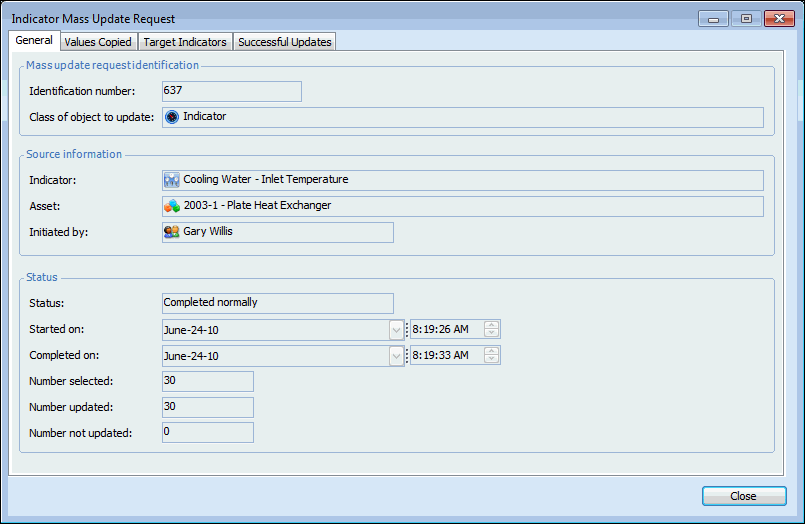This screenshot has width=805, height=524.
Task: Click the Plate Heat Exchanger asset icon
Action: [x=172, y=206]
